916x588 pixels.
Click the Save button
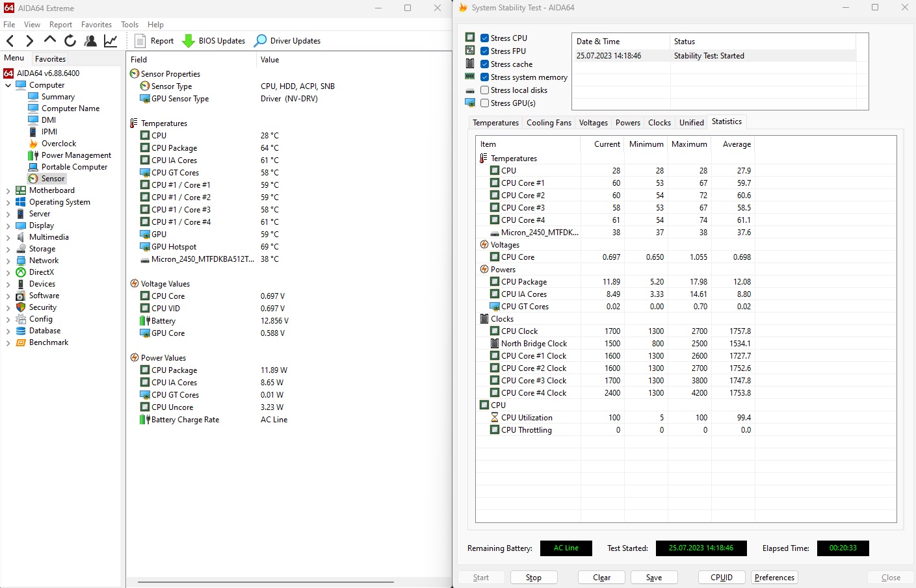coord(654,578)
